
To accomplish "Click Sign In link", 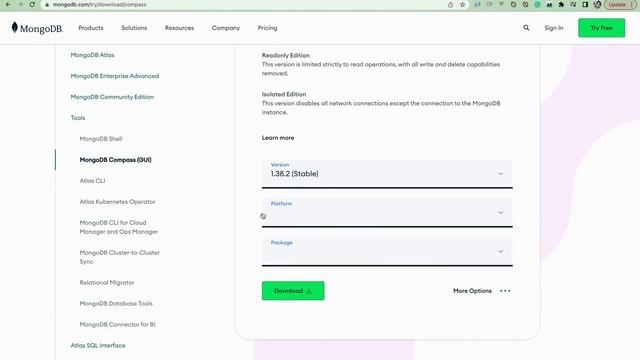I will coord(553,28).
